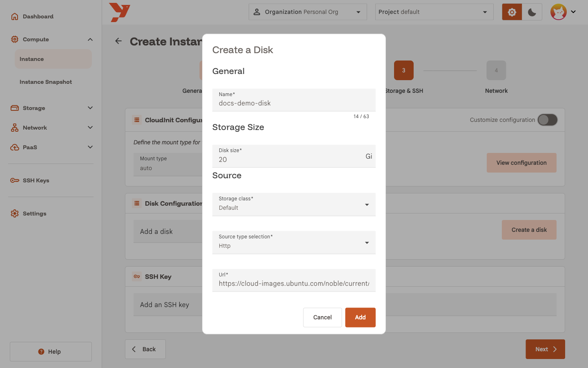Open the Project default dropdown
The image size is (588, 368).
434,12
